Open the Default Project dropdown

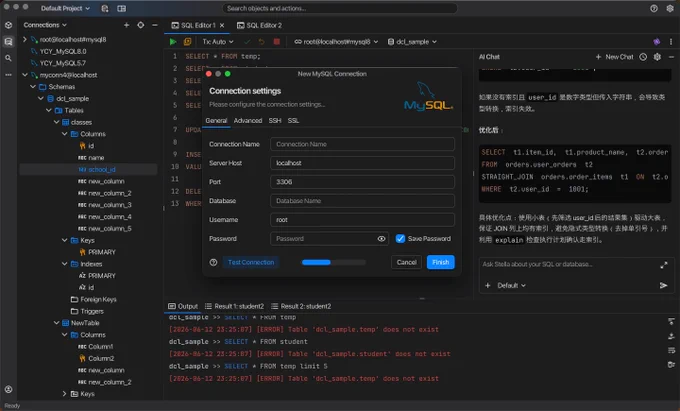(x=65, y=8)
